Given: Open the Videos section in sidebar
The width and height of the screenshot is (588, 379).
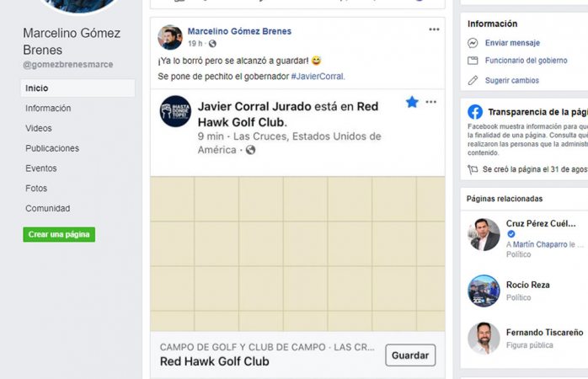Looking at the screenshot, I should [39, 128].
